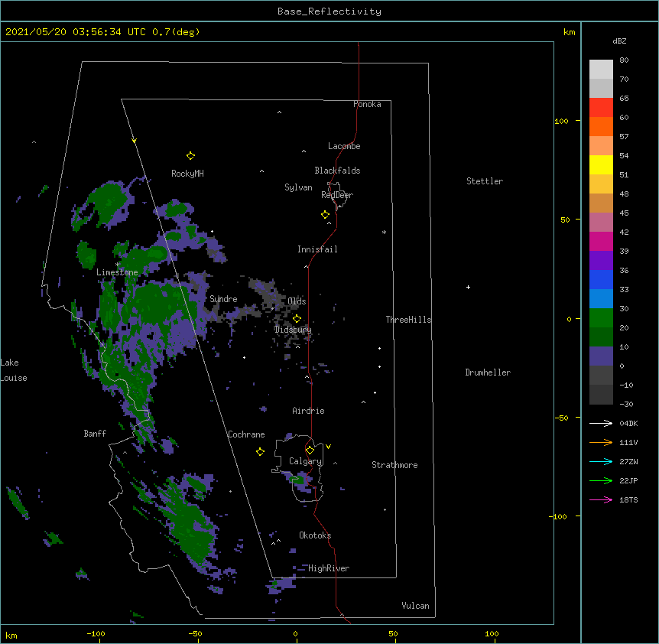Click the Calgary city label
The image size is (659, 644).
click(x=305, y=461)
